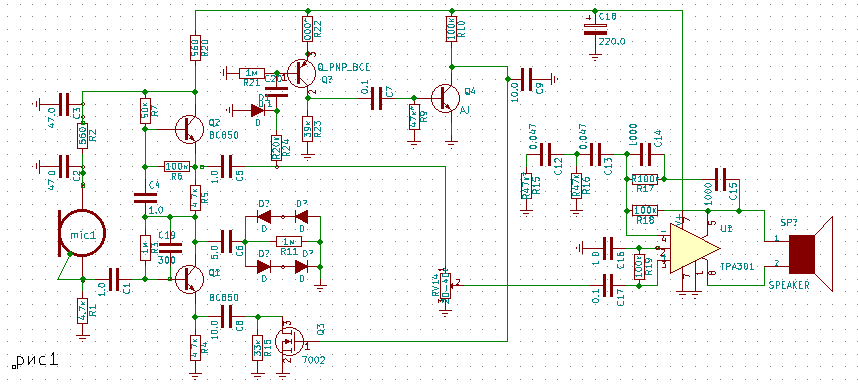
Task: Select capacitor C7 valued 0.1
Action: click(x=376, y=98)
